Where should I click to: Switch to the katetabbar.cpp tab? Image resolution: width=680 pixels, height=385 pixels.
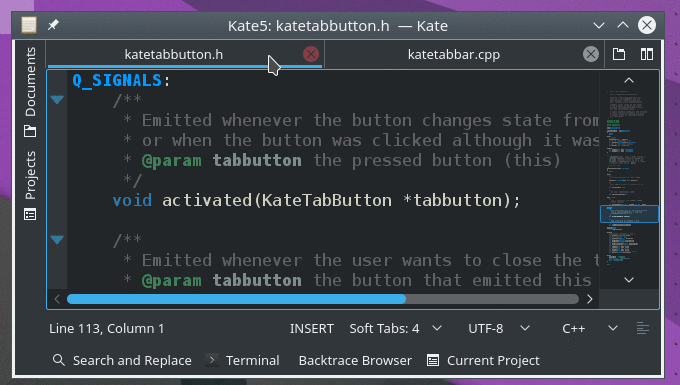click(454, 55)
